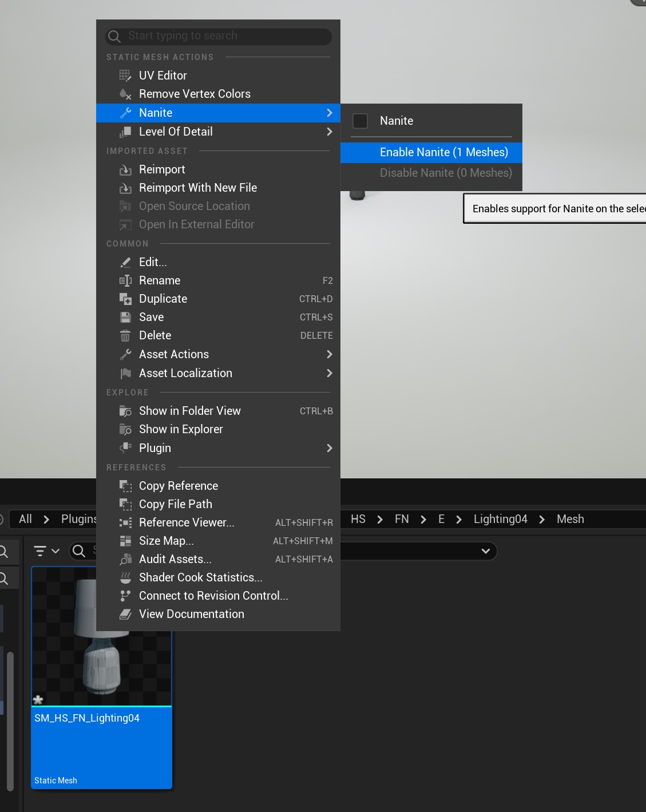Select Enable Nanite (1 Meshes)
The image size is (646, 812).
pyautogui.click(x=431, y=152)
